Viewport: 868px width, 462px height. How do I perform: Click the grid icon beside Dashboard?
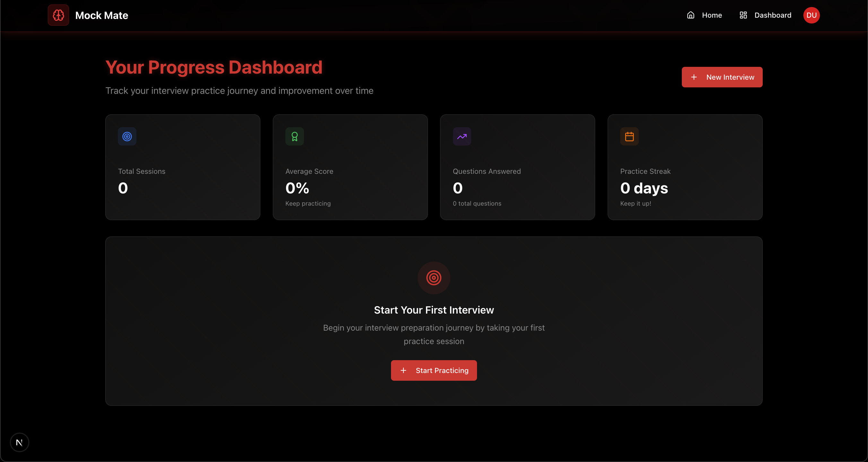click(743, 15)
